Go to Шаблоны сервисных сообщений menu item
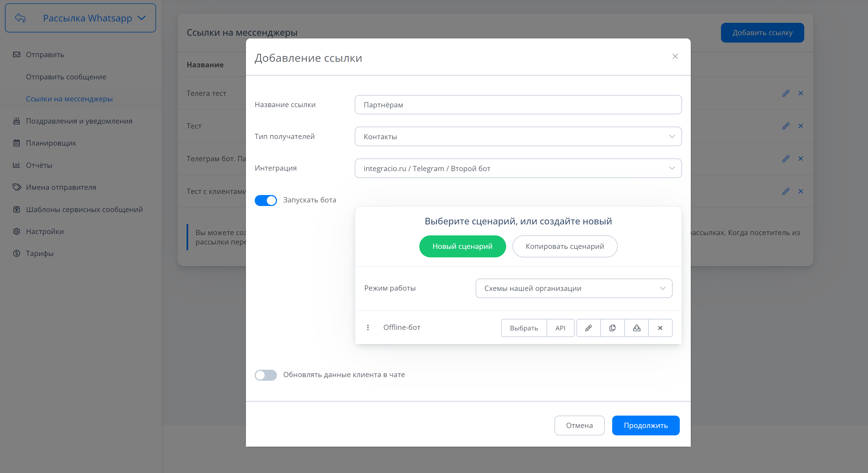The height and width of the screenshot is (473, 868). coord(84,210)
